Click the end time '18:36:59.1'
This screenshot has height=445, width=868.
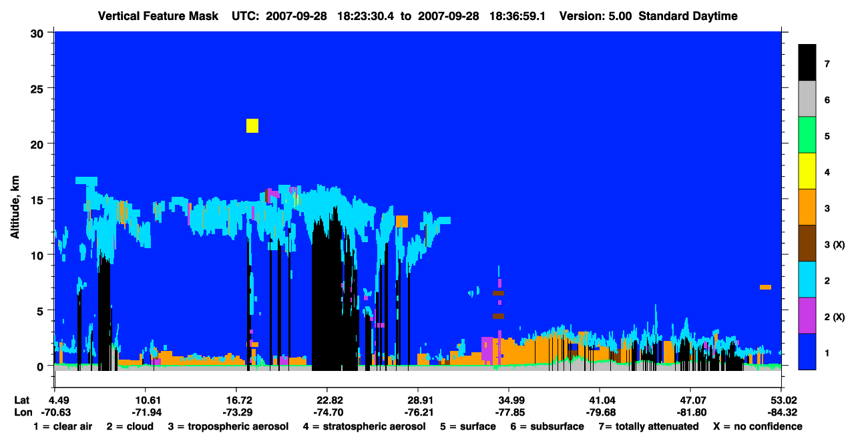click(517, 16)
